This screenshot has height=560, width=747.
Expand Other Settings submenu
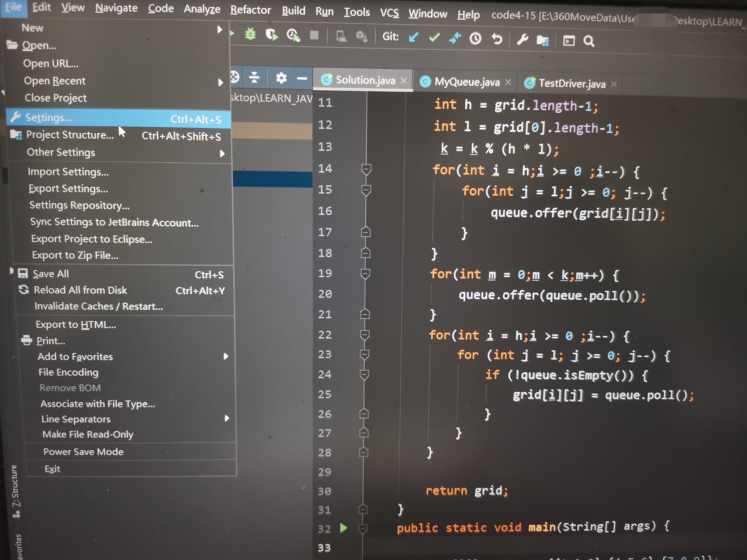point(120,153)
